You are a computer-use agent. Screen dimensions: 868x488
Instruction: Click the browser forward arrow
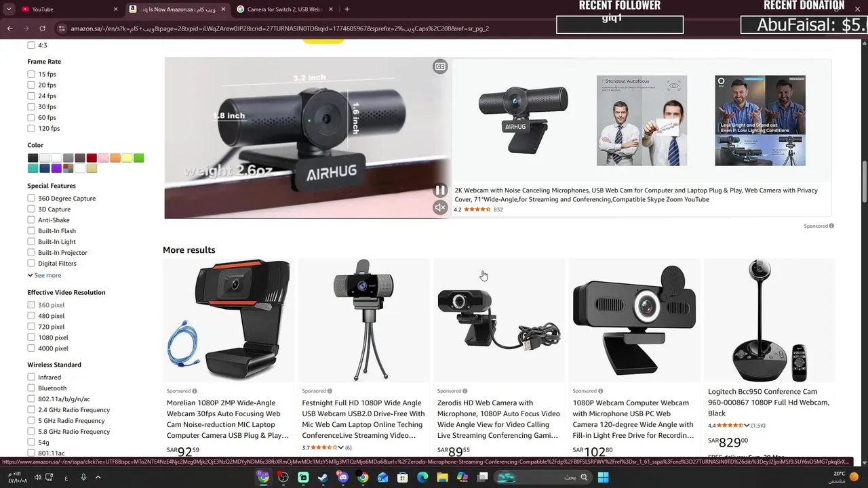(x=26, y=28)
